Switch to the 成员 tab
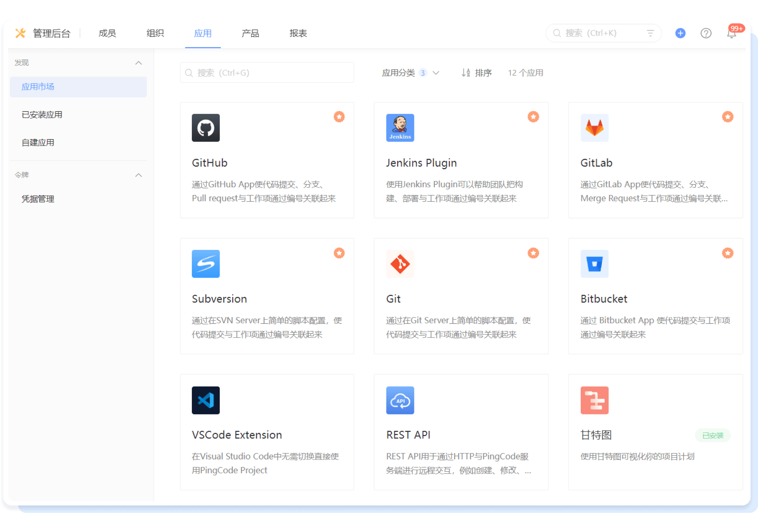Viewport: 758px width, 532px height. tap(107, 33)
